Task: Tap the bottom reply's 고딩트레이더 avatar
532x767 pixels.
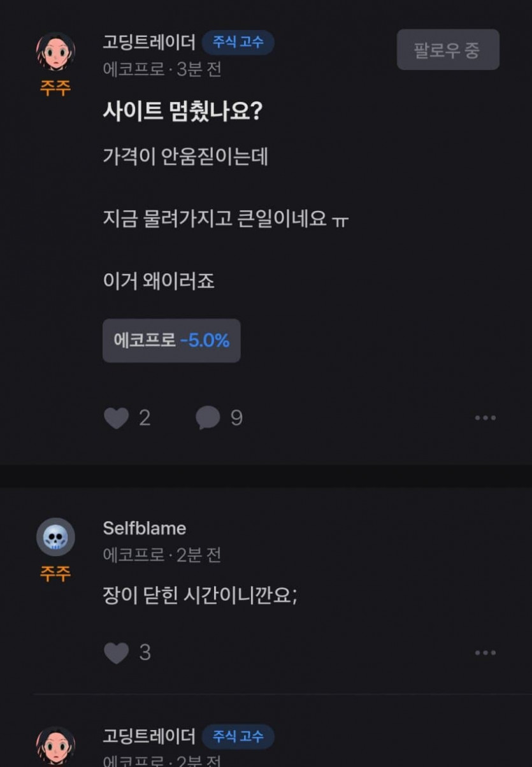Action: pyautogui.click(x=55, y=745)
